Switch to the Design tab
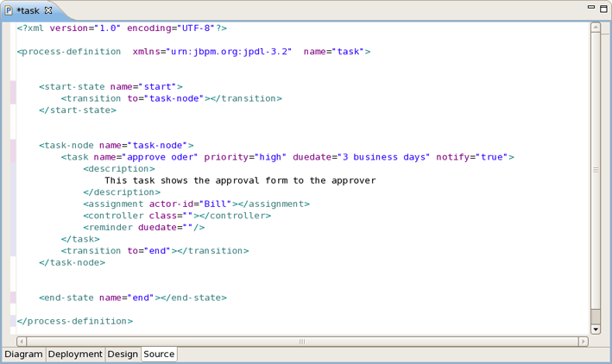612x364 pixels. pos(123,355)
